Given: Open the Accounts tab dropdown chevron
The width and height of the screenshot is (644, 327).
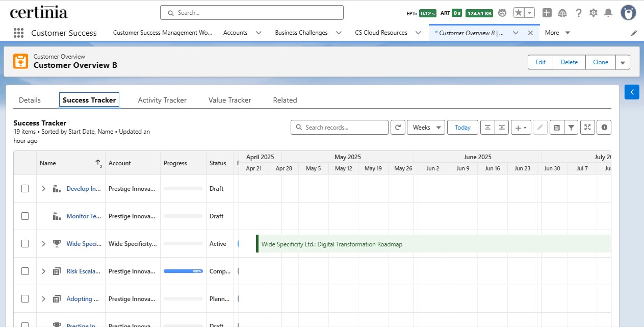Looking at the screenshot, I should tap(259, 33).
